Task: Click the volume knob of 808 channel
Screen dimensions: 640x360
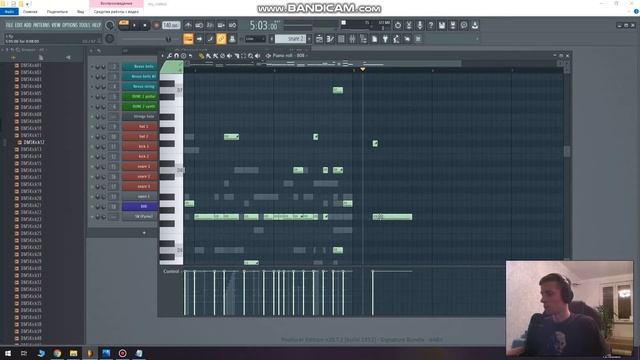Action: 103,207
